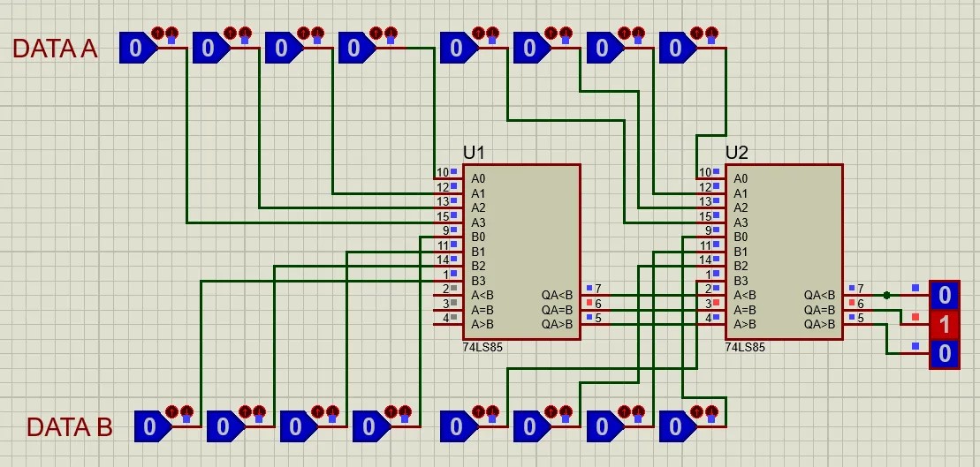The height and width of the screenshot is (467, 980).
Task: Click down arrow on DATA B U1-B0 input
Action: coord(405,411)
